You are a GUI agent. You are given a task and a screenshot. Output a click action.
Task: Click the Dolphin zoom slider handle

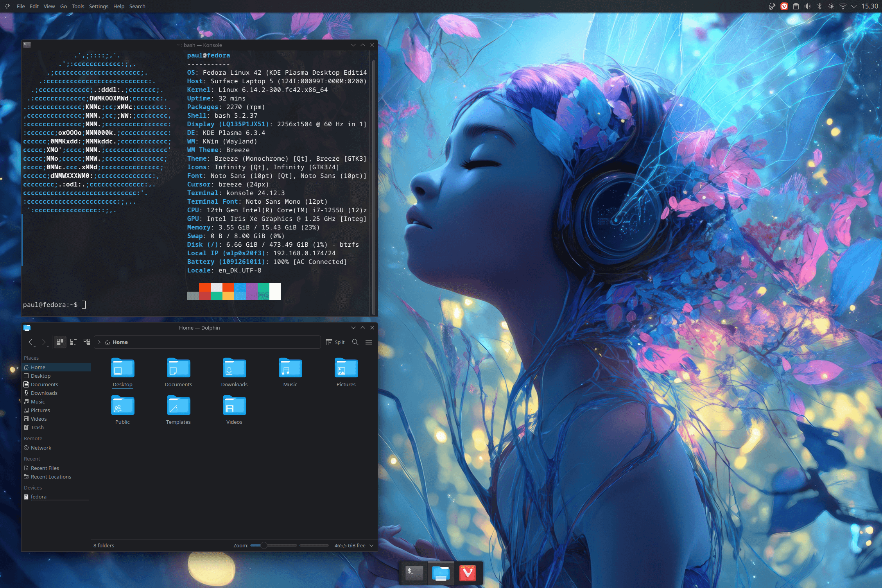tap(264, 545)
